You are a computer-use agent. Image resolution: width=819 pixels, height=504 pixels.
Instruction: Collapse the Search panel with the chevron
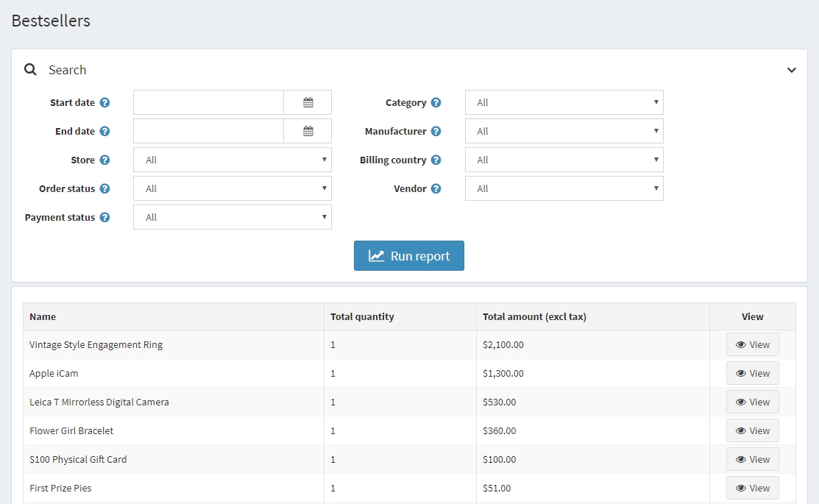click(792, 71)
